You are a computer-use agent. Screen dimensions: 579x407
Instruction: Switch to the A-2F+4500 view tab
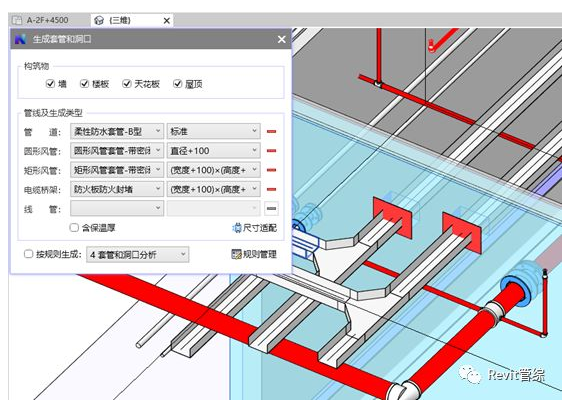pyautogui.click(x=47, y=20)
